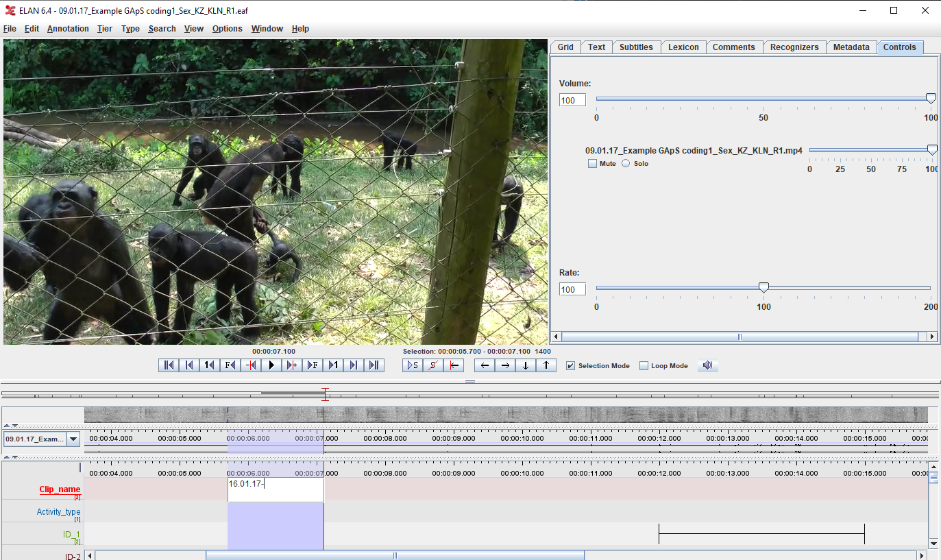Click the tier panel scroll down arrow

tap(933, 544)
